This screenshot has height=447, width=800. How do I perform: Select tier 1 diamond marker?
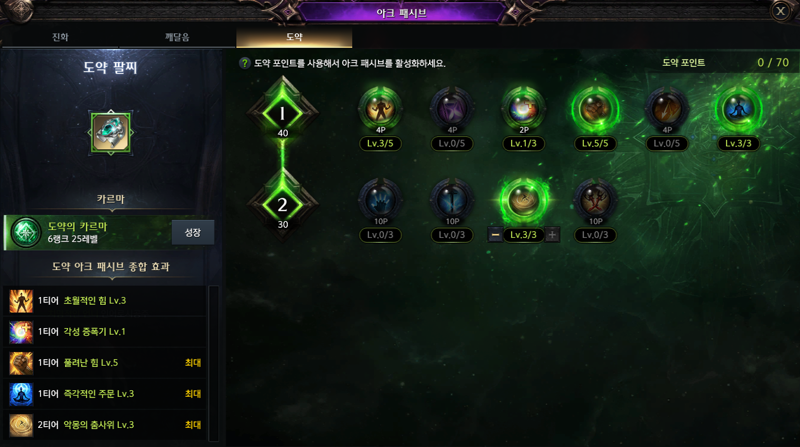coord(282,113)
